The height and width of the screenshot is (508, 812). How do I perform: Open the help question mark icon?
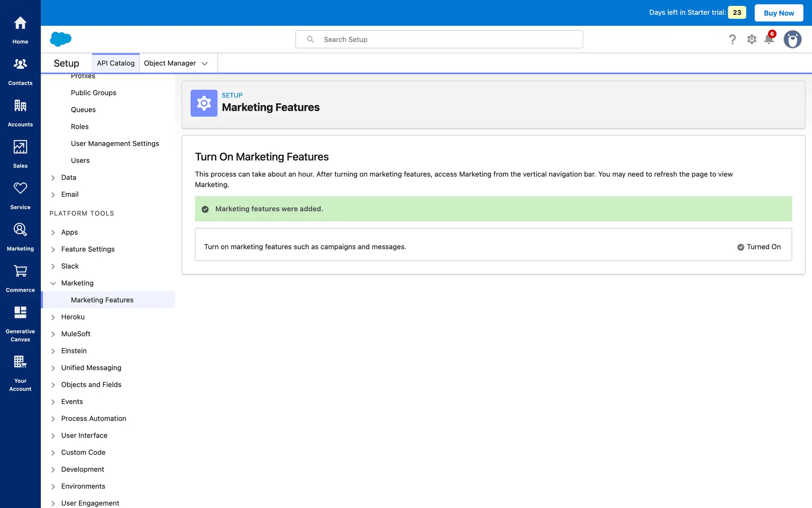pos(732,39)
